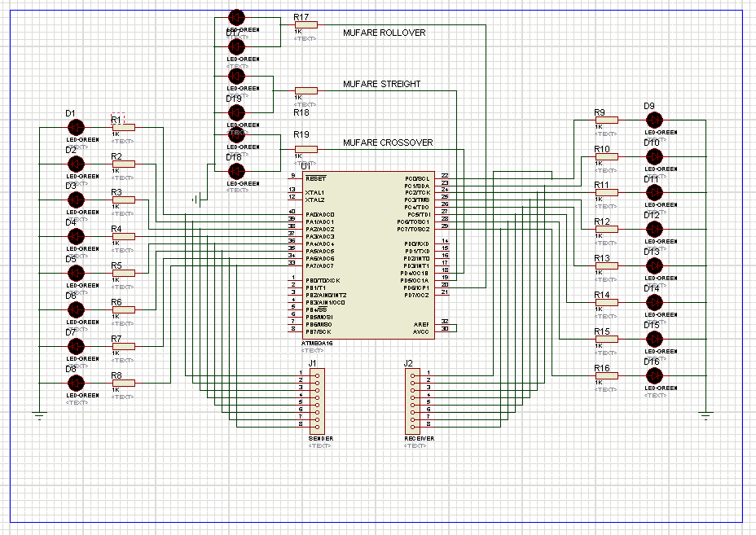Image resolution: width=756 pixels, height=535 pixels.
Task: Select resistor R19 on the CROSSOVER line
Action: pyautogui.click(x=306, y=149)
